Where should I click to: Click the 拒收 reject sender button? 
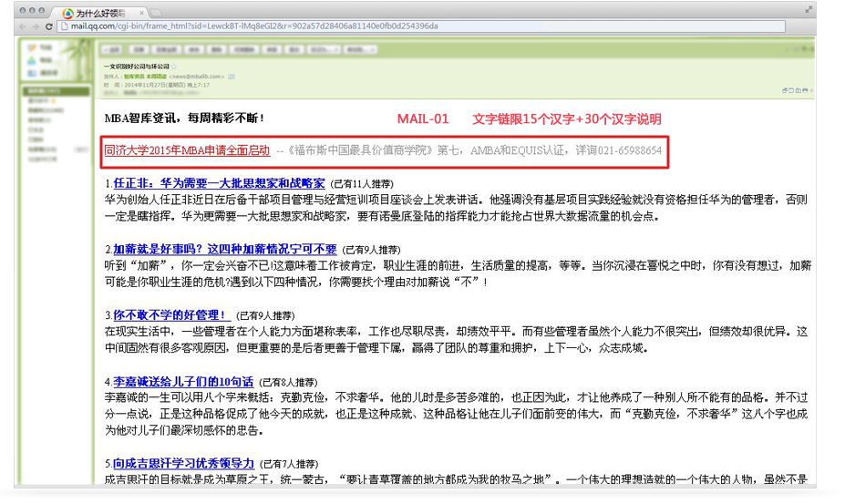point(294,49)
